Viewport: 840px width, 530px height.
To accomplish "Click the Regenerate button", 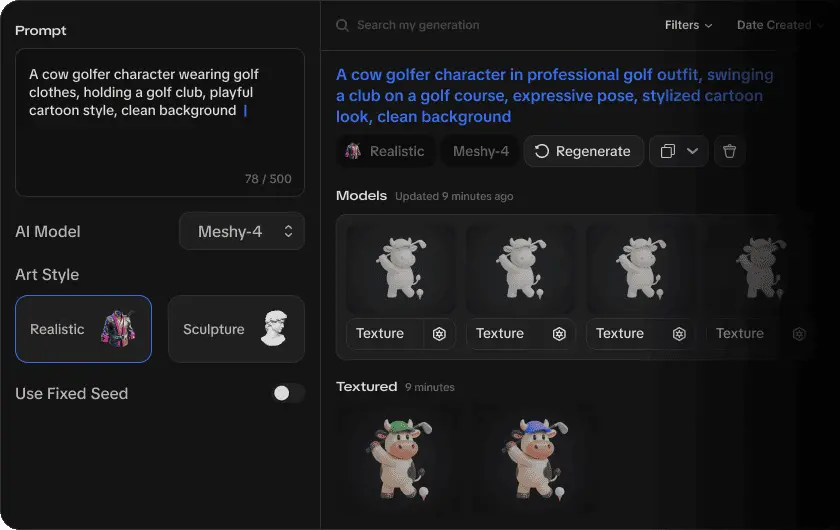I will pos(583,151).
